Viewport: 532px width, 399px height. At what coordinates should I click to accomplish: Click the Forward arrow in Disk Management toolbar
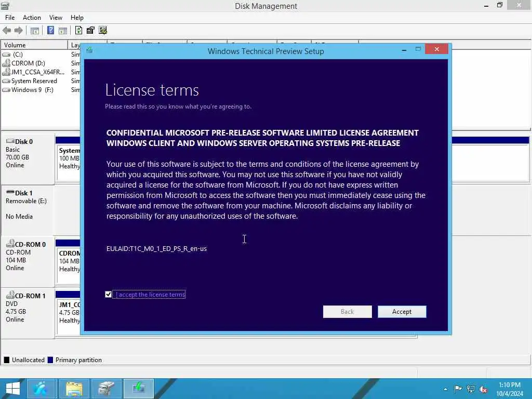(x=18, y=31)
